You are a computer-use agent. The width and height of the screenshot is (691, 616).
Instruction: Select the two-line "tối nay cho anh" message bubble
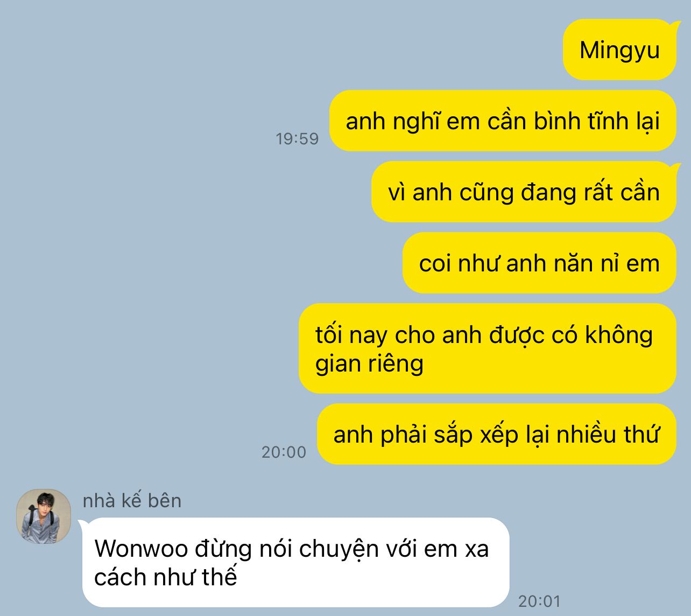pyautogui.click(x=487, y=348)
